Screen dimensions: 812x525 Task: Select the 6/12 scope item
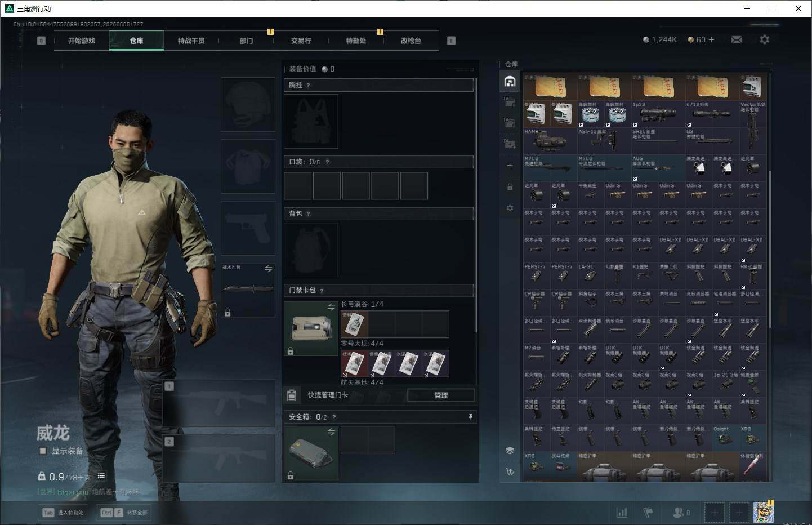click(x=712, y=113)
